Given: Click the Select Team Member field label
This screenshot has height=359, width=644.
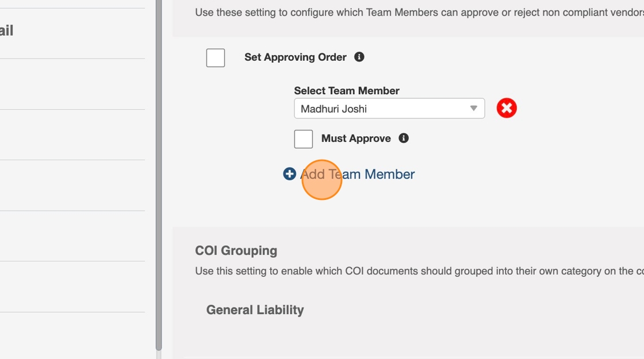Looking at the screenshot, I should click(346, 91).
